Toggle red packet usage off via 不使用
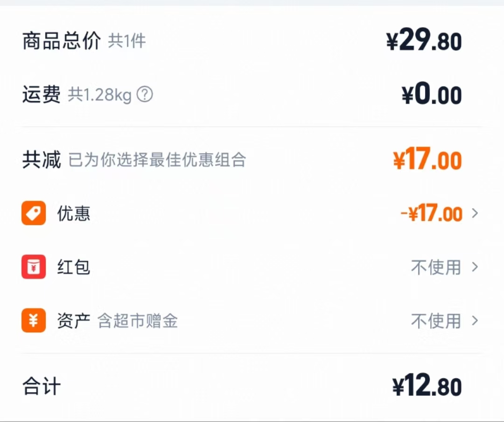 pos(436,267)
